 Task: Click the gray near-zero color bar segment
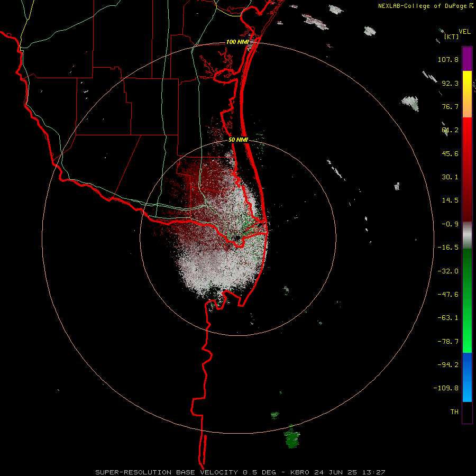tap(467, 235)
